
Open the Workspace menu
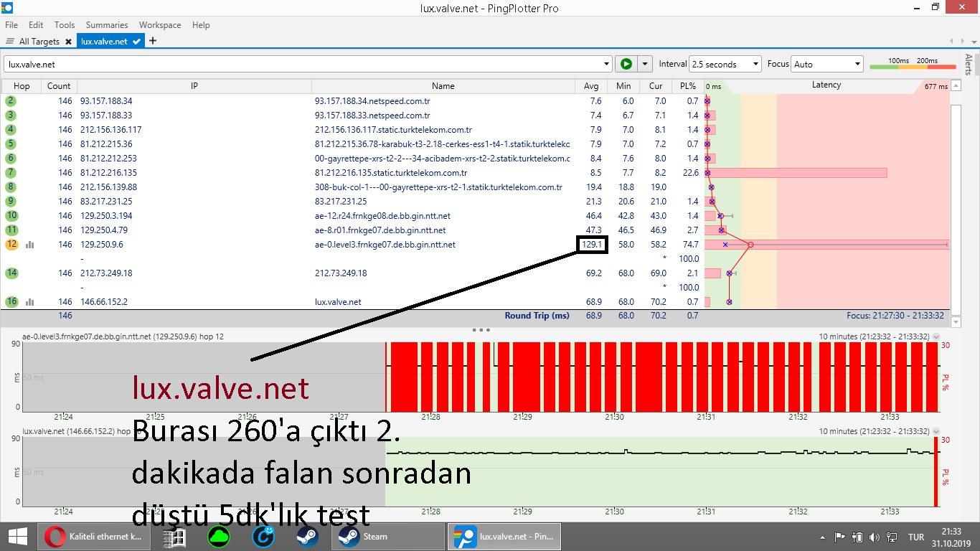[160, 24]
